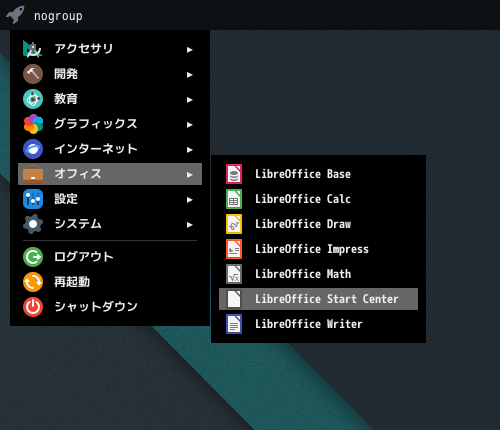Expand the 設定 submenu arrow

coord(189,200)
